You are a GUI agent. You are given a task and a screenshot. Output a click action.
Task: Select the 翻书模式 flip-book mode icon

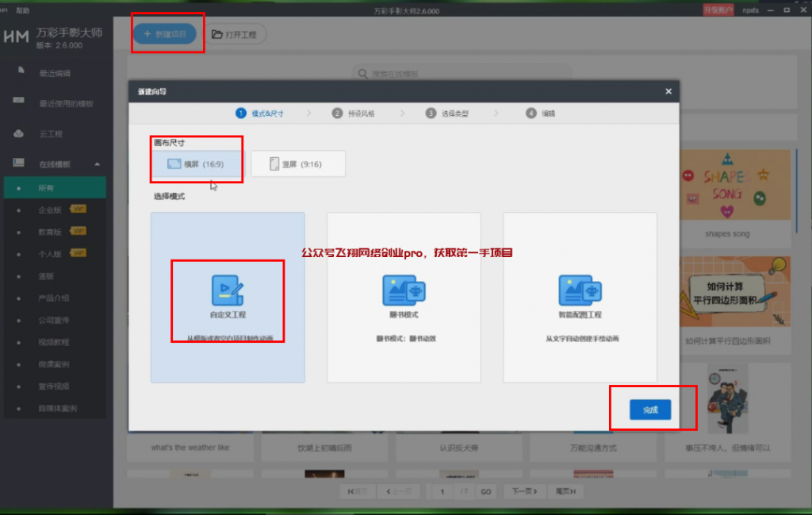tap(404, 290)
